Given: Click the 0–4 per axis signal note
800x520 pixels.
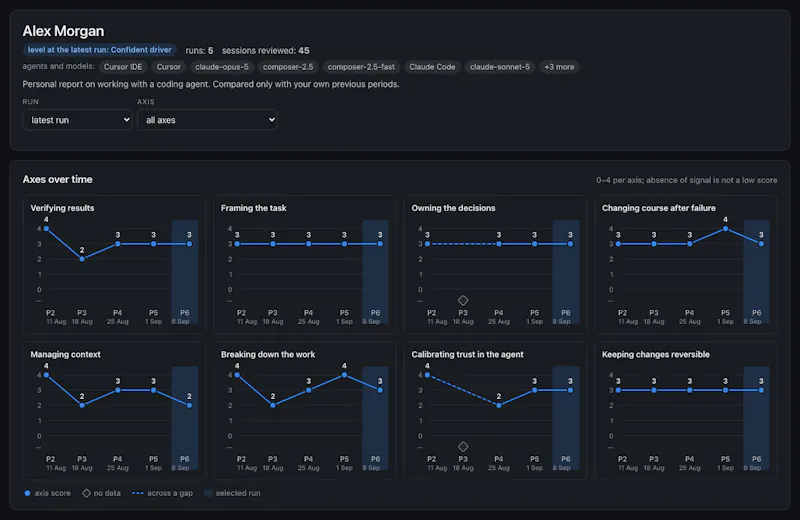Looking at the screenshot, I should [x=687, y=180].
